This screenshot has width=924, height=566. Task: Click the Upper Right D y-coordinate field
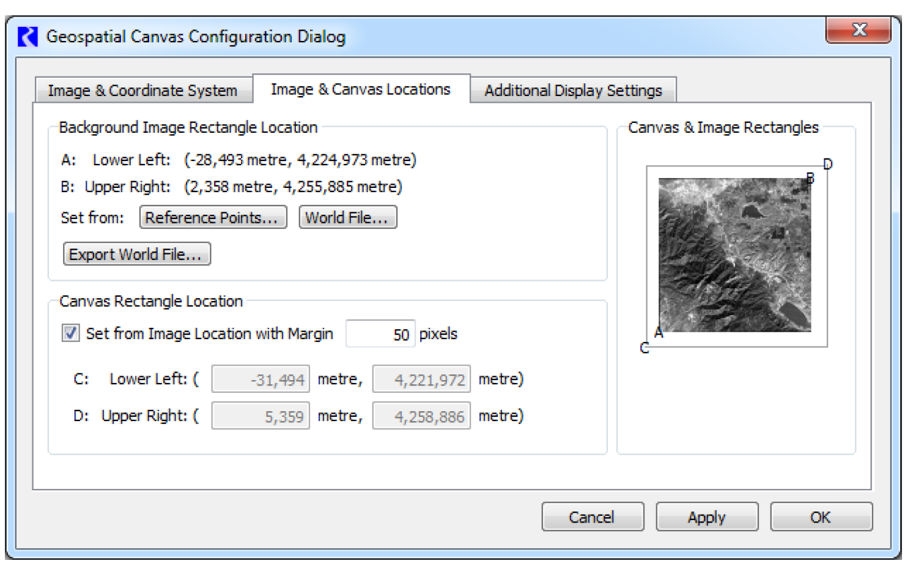click(x=421, y=416)
